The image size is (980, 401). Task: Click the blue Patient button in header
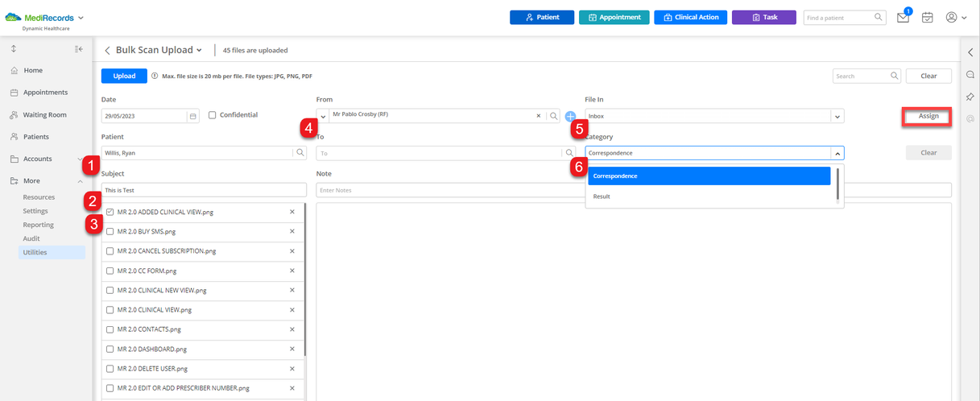coord(542,17)
